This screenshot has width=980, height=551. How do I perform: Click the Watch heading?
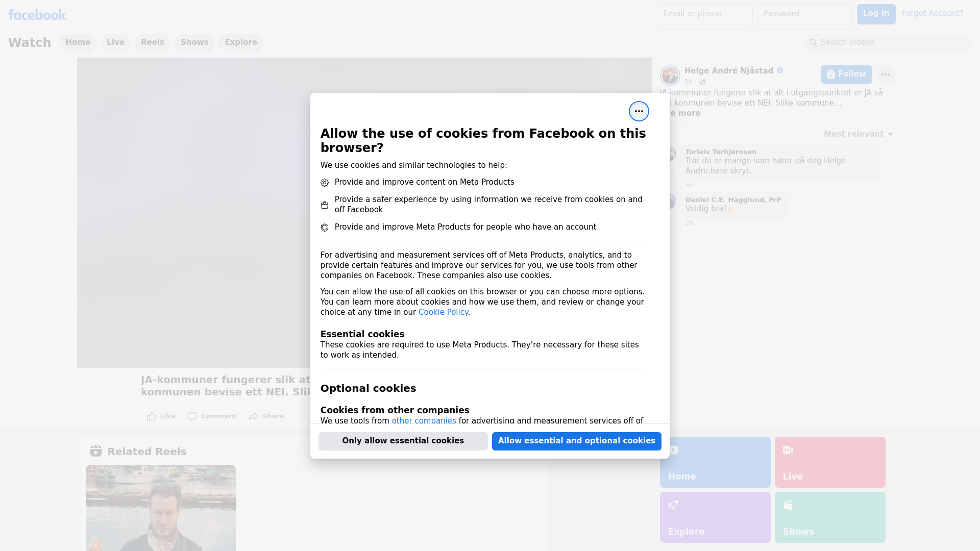[x=30, y=42]
